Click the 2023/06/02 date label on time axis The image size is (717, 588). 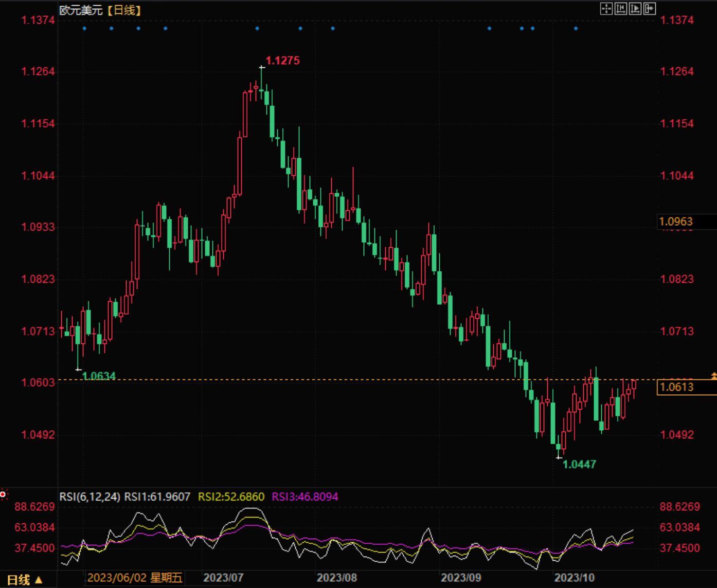(x=135, y=578)
